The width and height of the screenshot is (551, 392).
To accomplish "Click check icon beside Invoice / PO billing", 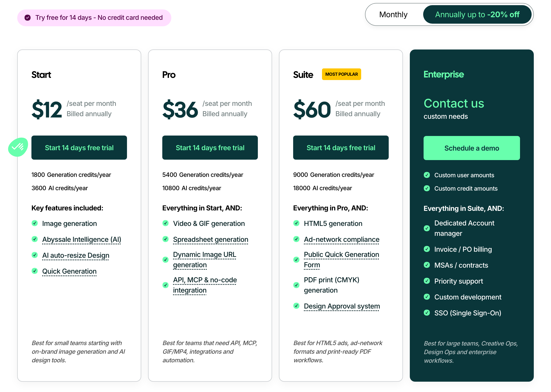I will (427, 249).
